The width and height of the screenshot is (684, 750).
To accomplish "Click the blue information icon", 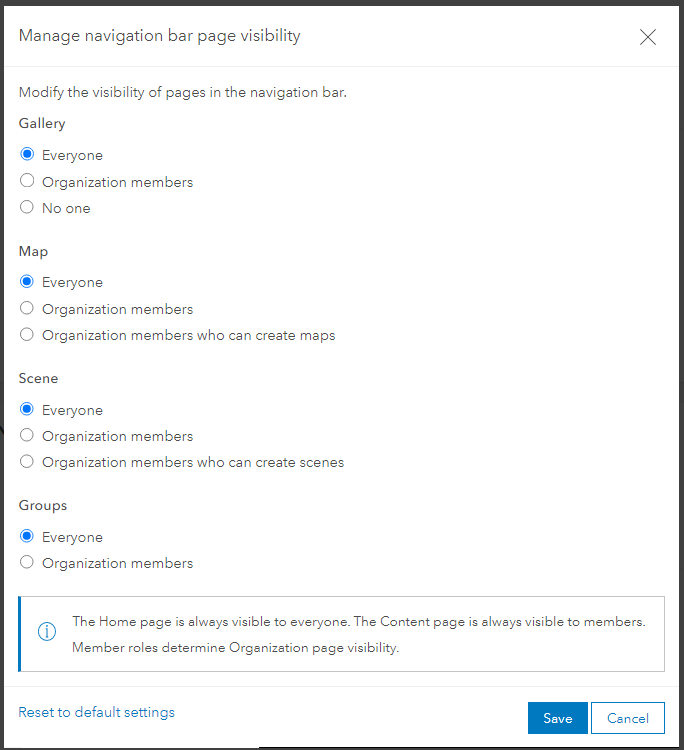I will 46,633.
